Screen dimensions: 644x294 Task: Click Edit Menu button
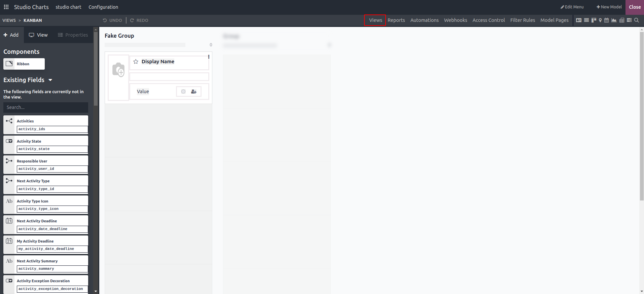pyautogui.click(x=572, y=7)
